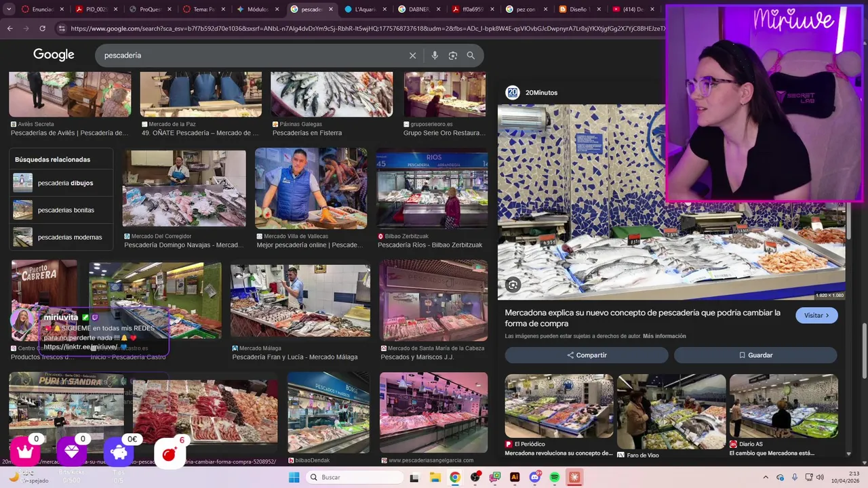Click the Chrome address bar URL

tap(366, 28)
